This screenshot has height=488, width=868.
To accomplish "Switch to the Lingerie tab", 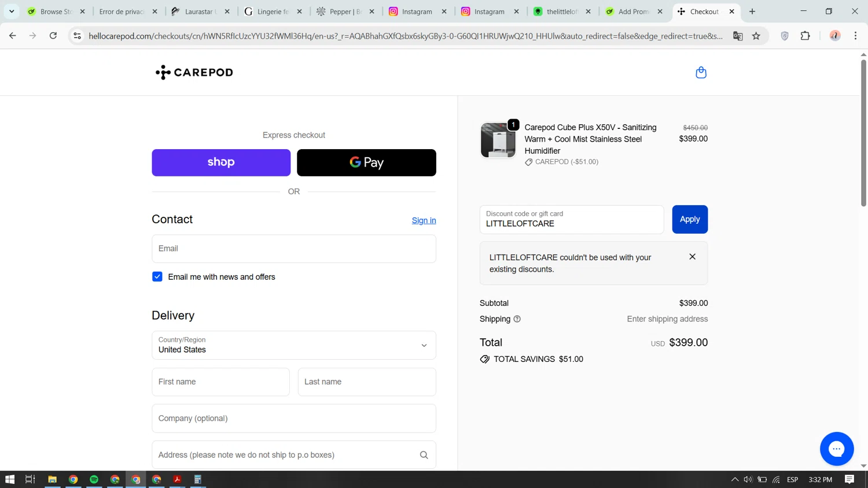I will coord(273,12).
